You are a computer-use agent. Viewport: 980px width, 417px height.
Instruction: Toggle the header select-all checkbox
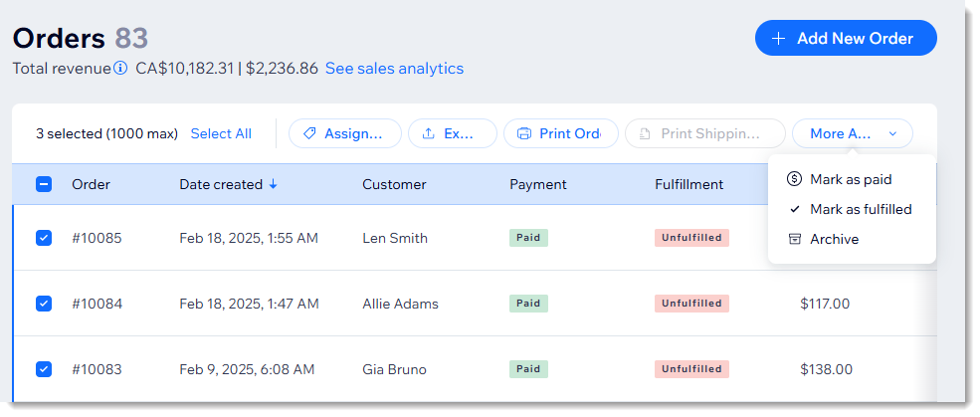(x=44, y=184)
